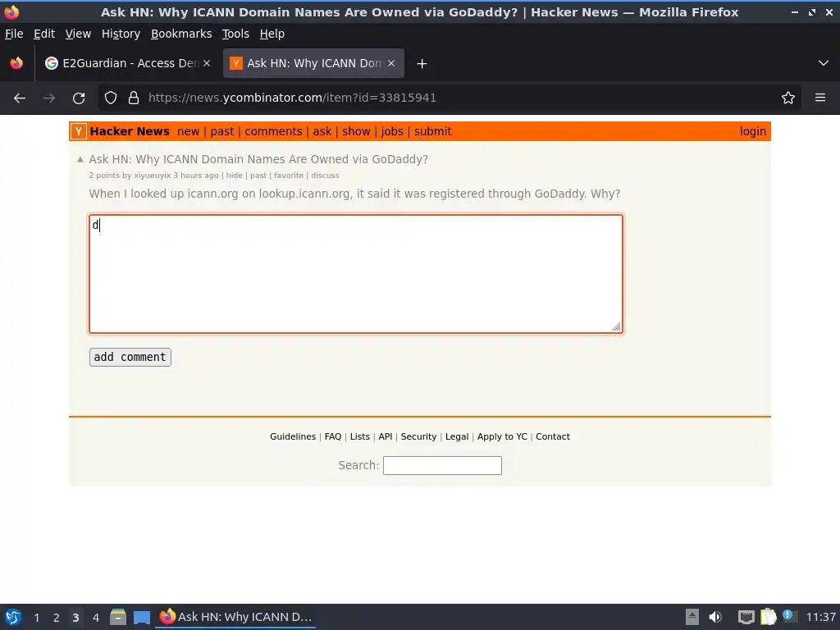The image size is (840, 630).
Task: Click the discuss link under title
Action: (x=325, y=176)
